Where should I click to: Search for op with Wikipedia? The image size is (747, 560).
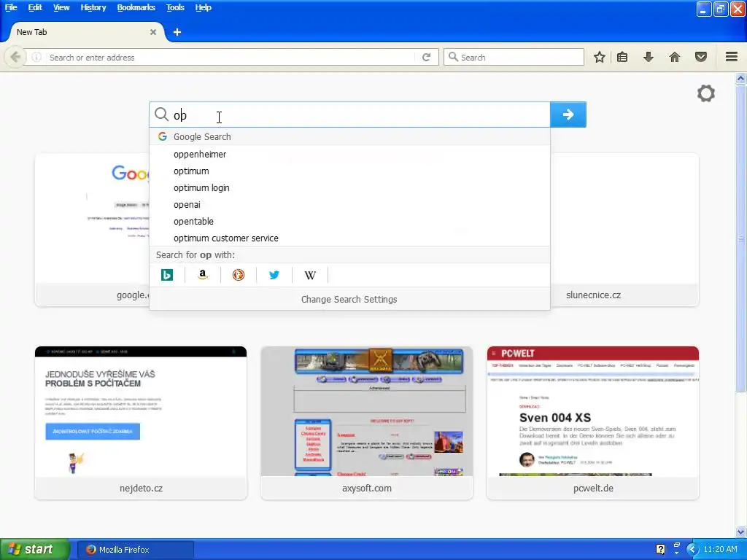(310, 275)
